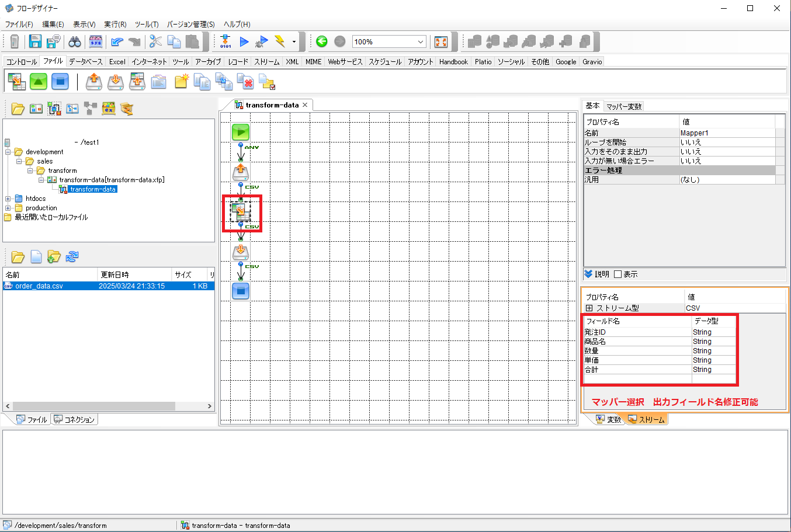This screenshot has width=791, height=532.
Task: Select the blue End component in palette
Action: (60, 81)
